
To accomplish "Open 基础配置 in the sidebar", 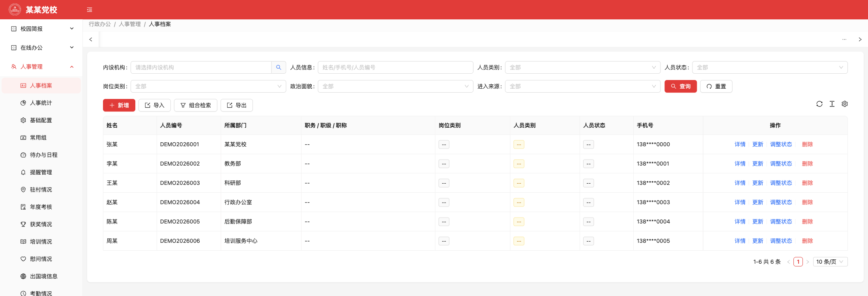I will 41,120.
